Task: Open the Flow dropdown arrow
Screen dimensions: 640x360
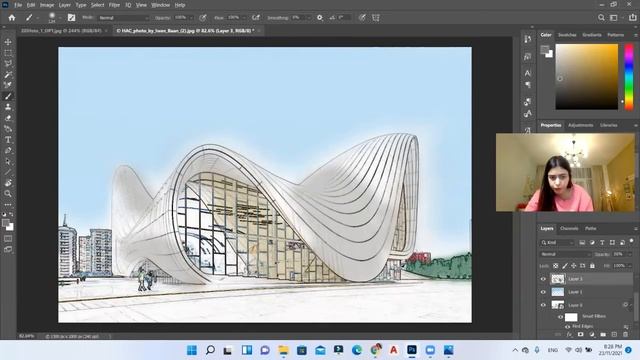Action: [244, 18]
